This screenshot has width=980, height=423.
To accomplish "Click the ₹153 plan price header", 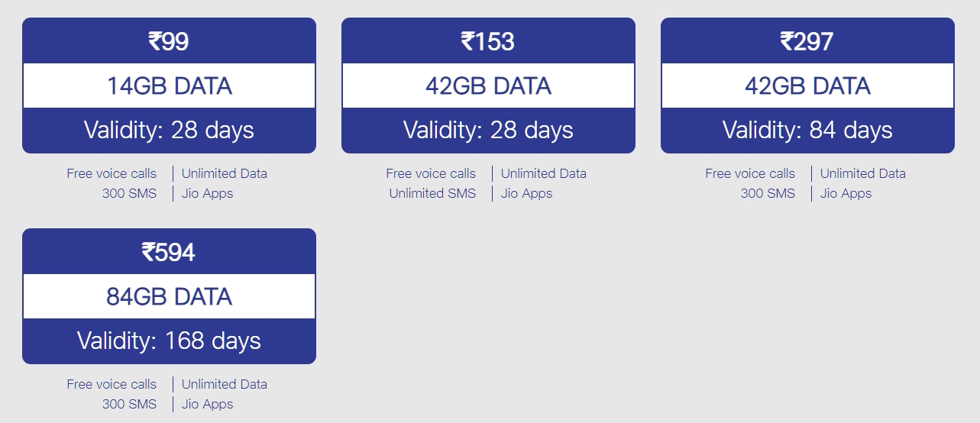I will [x=488, y=41].
